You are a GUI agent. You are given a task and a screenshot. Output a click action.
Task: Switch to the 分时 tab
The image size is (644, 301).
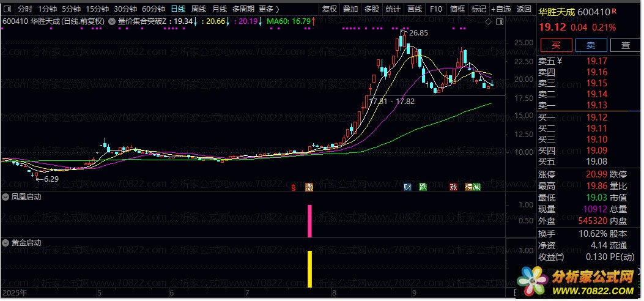point(24,9)
